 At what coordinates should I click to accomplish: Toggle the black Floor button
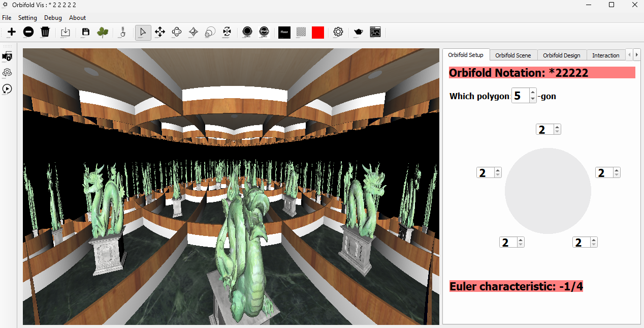click(x=284, y=32)
